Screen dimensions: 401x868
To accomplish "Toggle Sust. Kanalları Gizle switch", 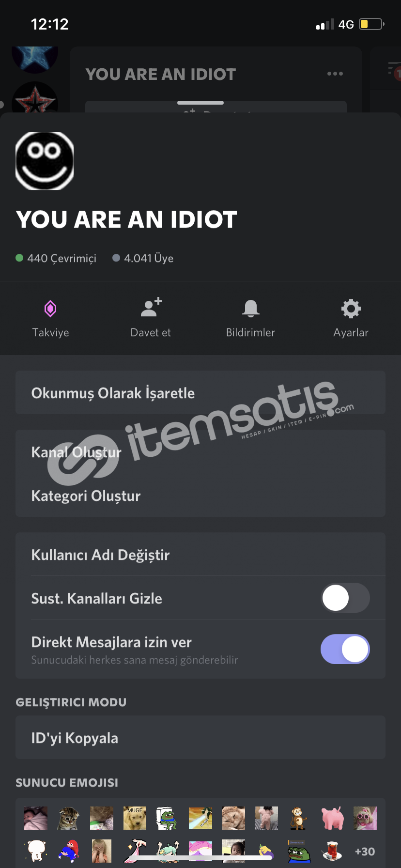I will click(x=345, y=598).
